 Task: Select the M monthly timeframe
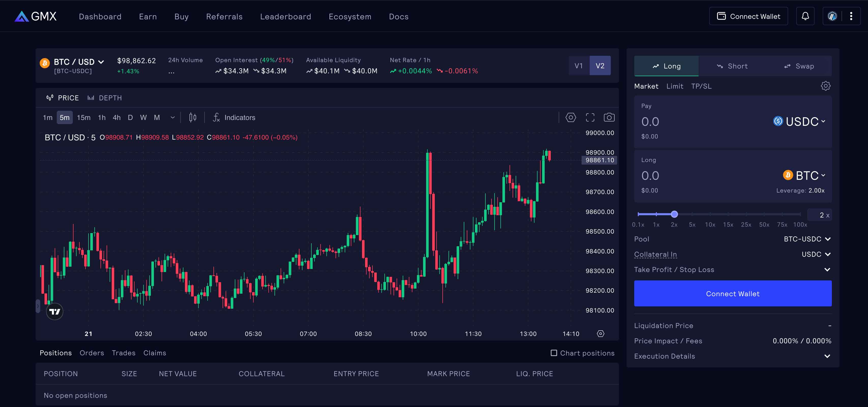[157, 117]
